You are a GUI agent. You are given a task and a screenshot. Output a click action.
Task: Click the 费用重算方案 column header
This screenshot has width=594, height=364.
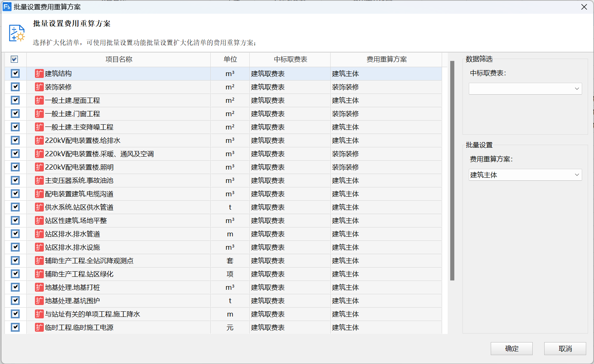click(x=386, y=59)
